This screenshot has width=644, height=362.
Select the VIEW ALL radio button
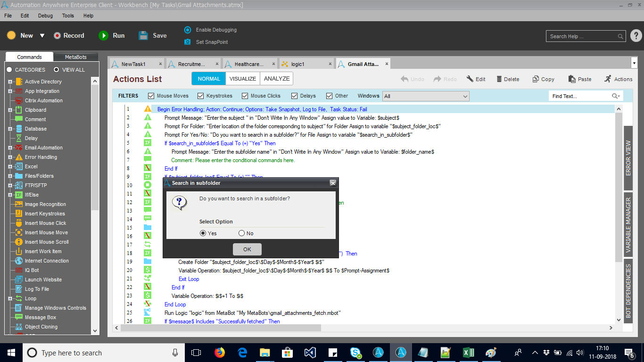coord(57,70)
